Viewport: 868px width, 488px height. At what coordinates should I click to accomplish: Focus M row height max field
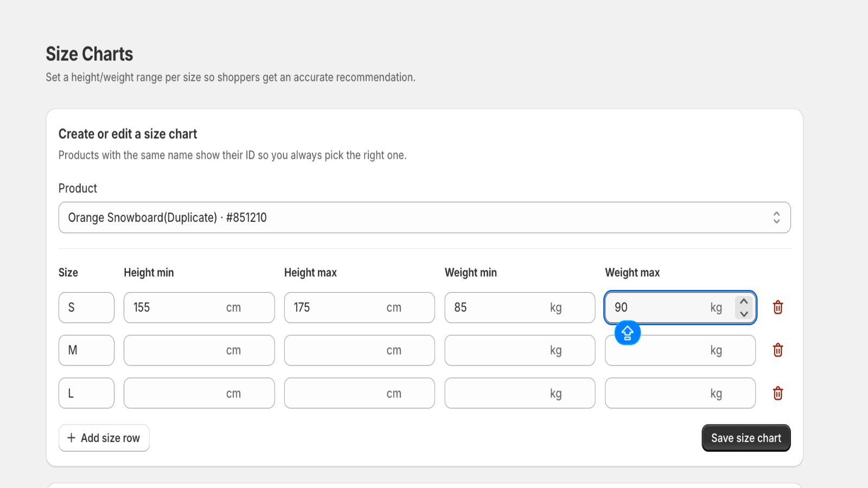pos(359,350)
